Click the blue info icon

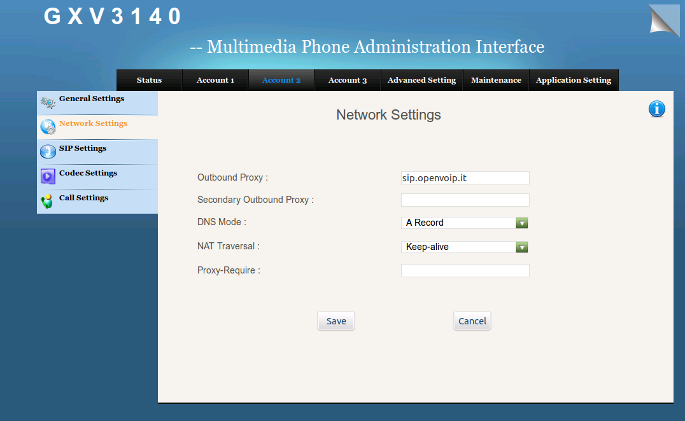point(657,109)
